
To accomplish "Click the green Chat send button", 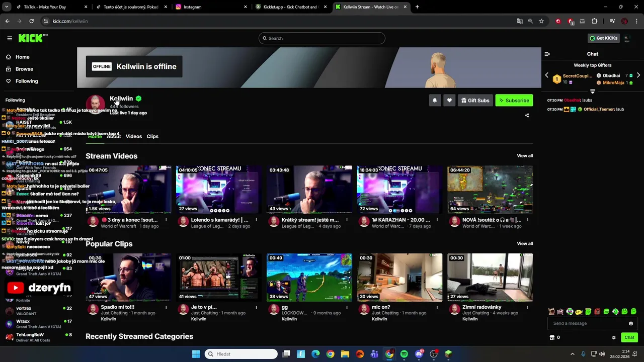I will coord(629,337).
